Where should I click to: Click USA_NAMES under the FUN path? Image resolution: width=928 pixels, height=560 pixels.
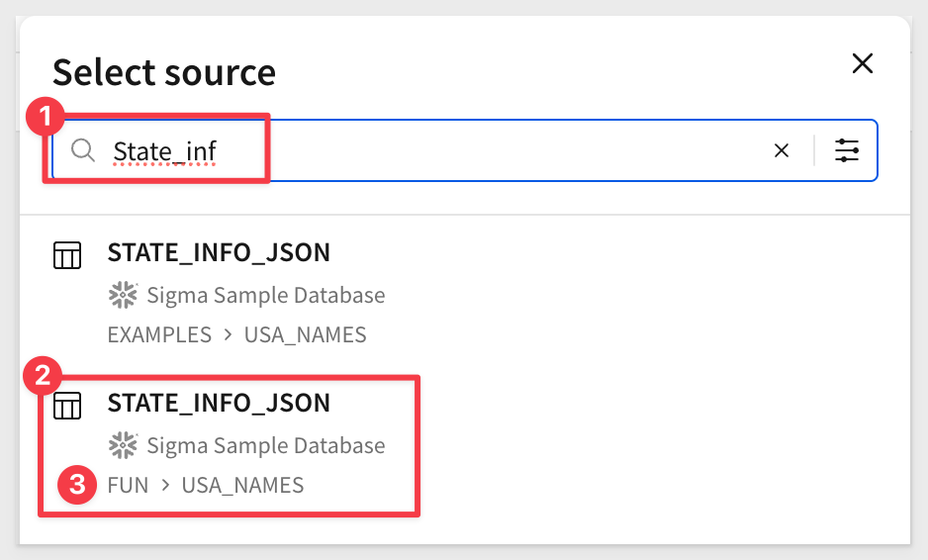pos(242,486)
